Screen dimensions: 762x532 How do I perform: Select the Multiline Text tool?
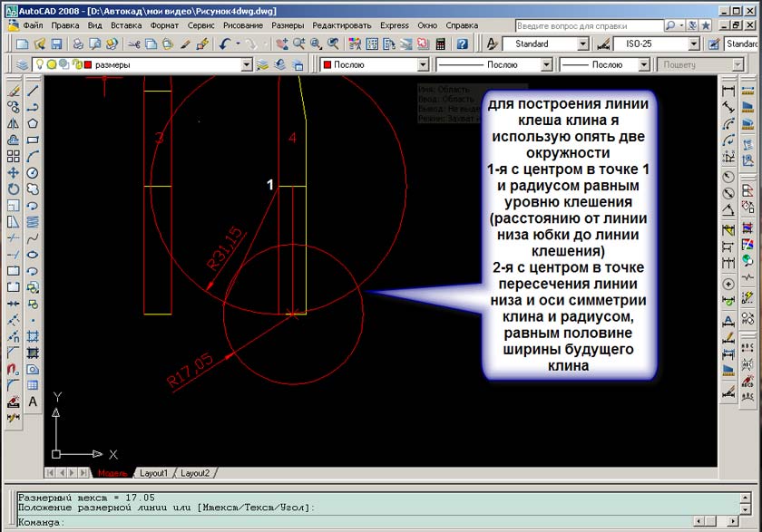point(33,401)
